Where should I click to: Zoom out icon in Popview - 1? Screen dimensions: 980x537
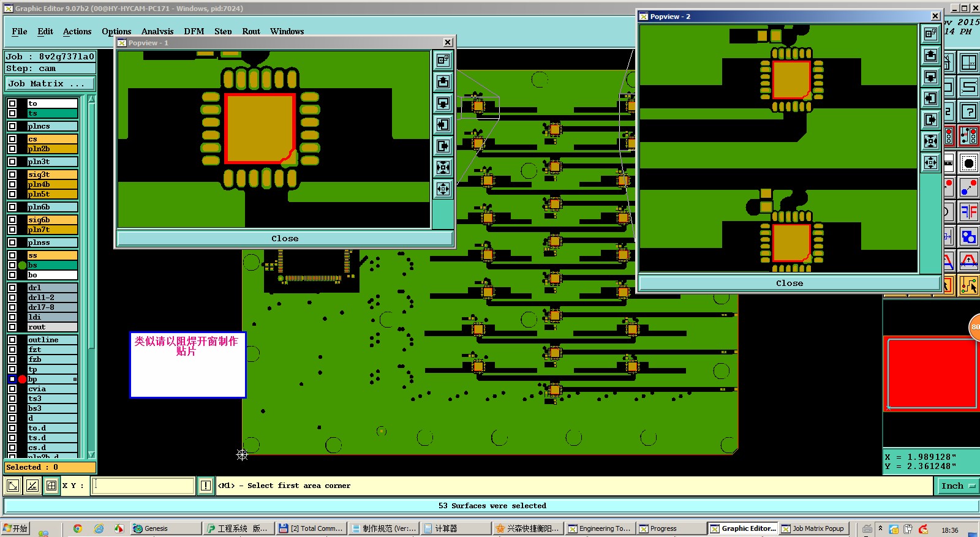(x=443, y=189)
